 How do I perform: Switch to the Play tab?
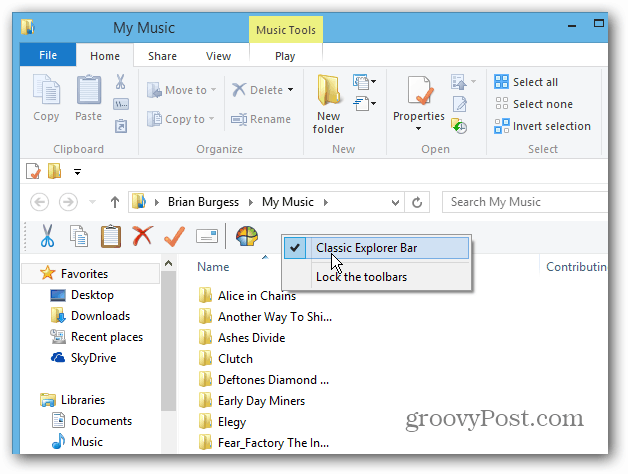285,56
